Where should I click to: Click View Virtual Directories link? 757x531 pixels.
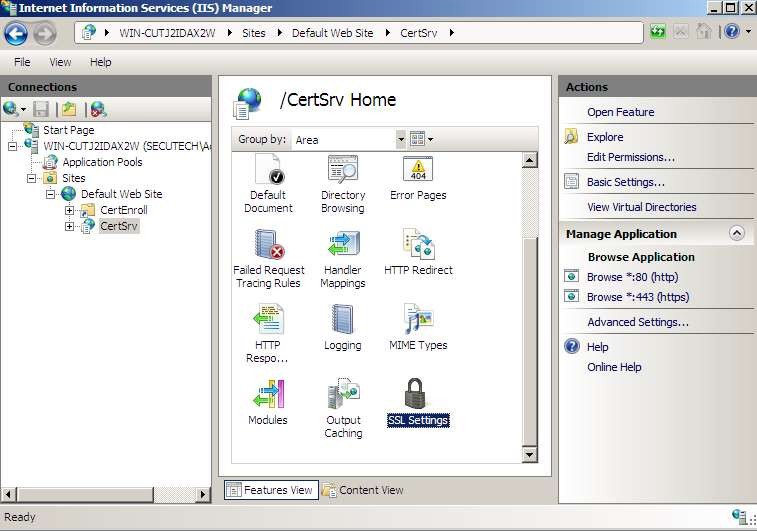pos(642,207)
